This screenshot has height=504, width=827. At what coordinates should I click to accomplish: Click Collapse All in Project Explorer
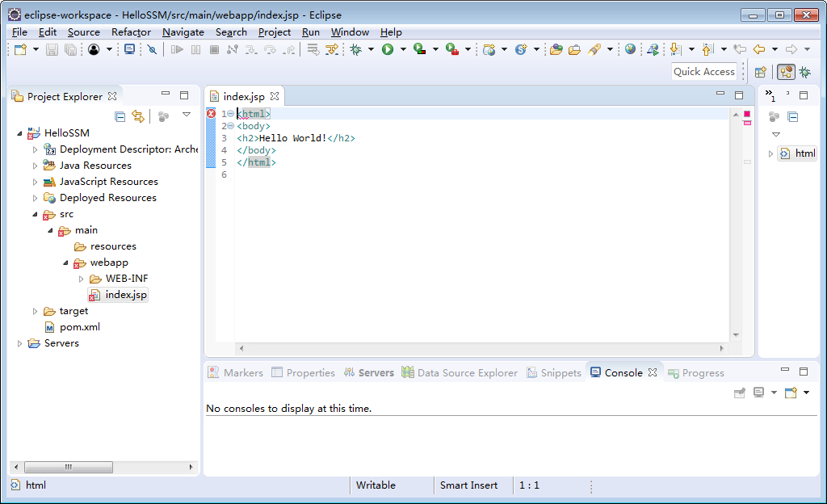tap(120, 116)
